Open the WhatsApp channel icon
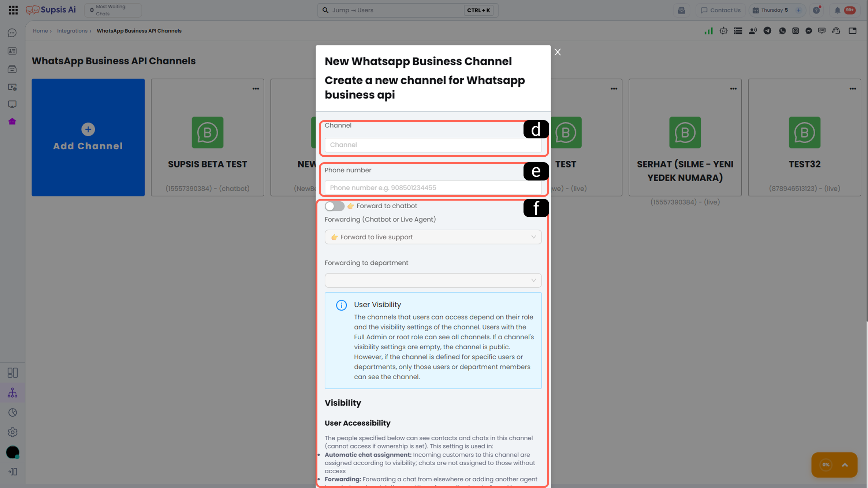The width and height of the screenshot is (868, 488). (x=782, y=31)
